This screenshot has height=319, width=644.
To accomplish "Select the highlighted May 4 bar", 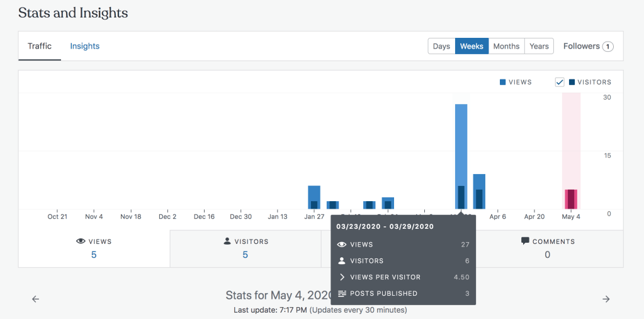I will [x=571, y=199].
